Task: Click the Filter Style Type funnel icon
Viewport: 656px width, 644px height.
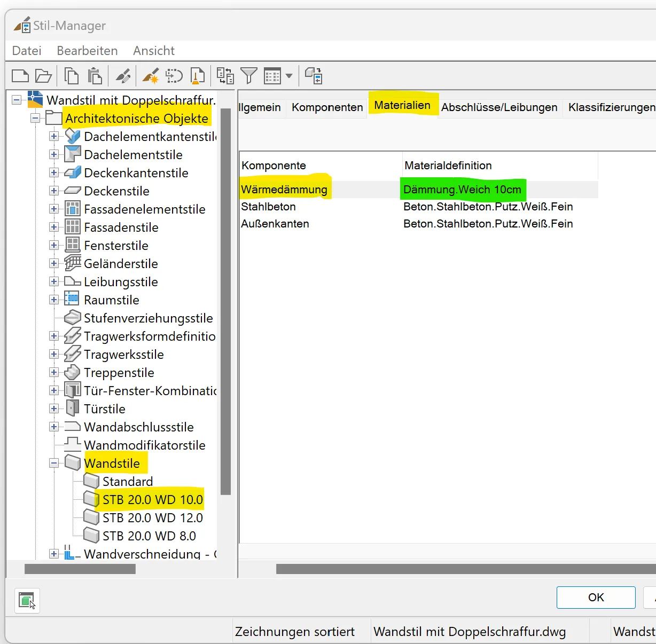Action: point(248,76)
